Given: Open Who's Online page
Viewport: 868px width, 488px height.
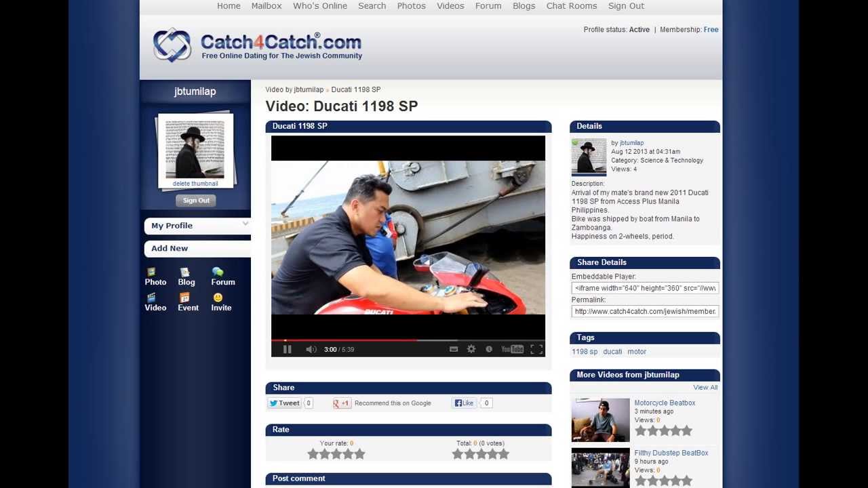Looking at the screenshot, I should pos(320,6).
